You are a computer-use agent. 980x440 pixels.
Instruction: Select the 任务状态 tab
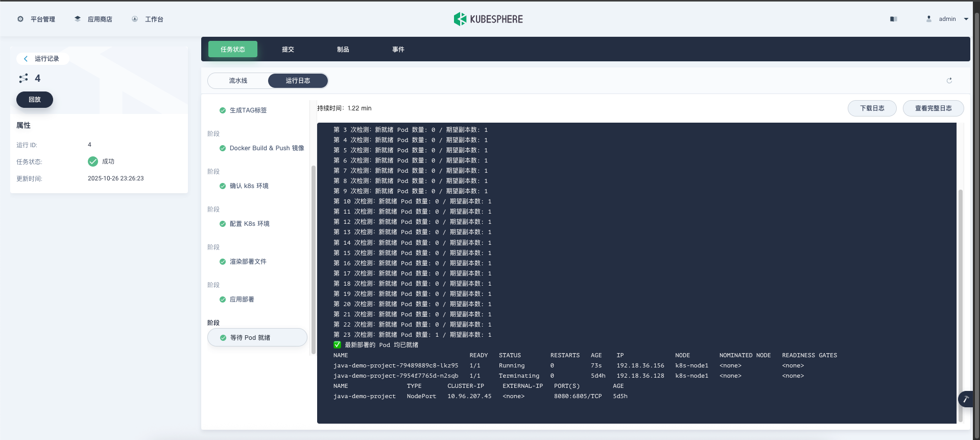[233, 50]
